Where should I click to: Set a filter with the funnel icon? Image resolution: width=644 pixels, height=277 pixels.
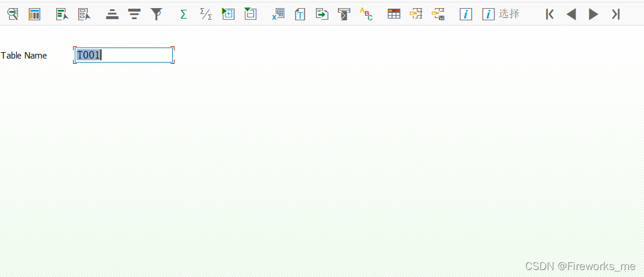(x=156, y=14)
